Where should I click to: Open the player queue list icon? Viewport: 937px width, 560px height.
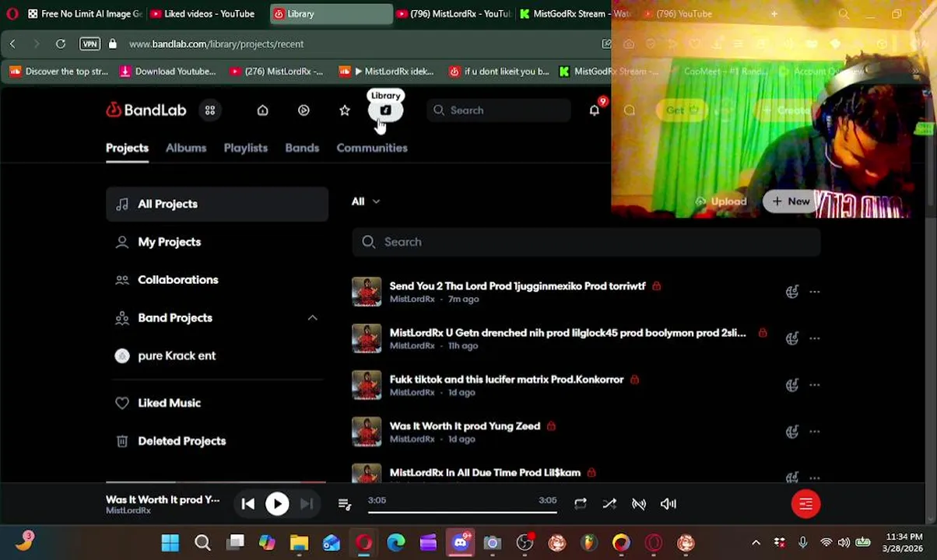pyautogui.click(x=345, y=504)
